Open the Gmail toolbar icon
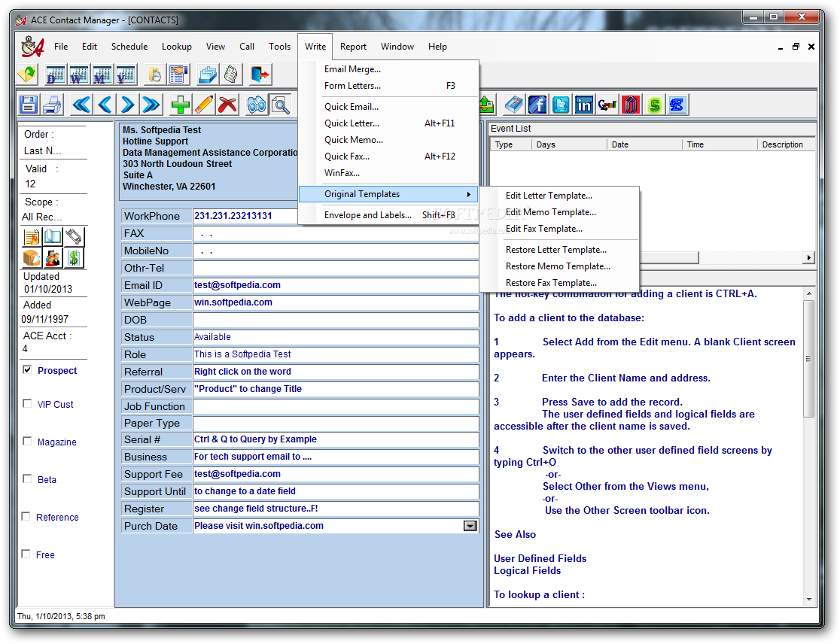The image size is (840, 644). tap(607, 105)
